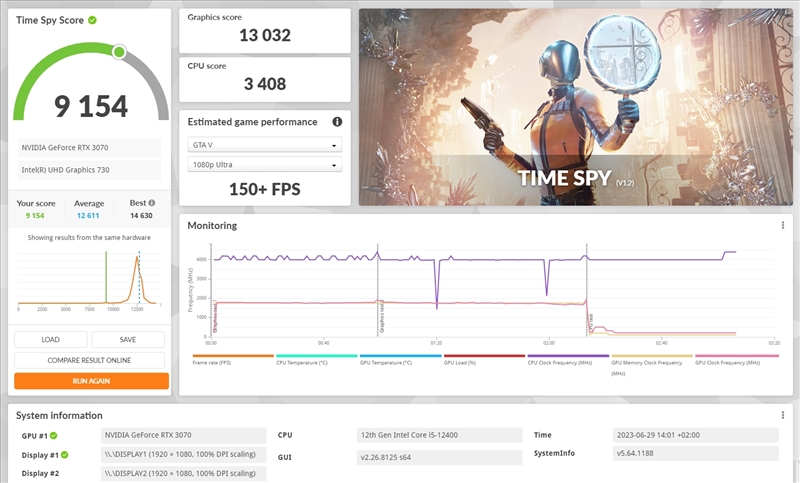Click the Display #1 field value
This screenshot has height=483, width=800.
[184, 454]
